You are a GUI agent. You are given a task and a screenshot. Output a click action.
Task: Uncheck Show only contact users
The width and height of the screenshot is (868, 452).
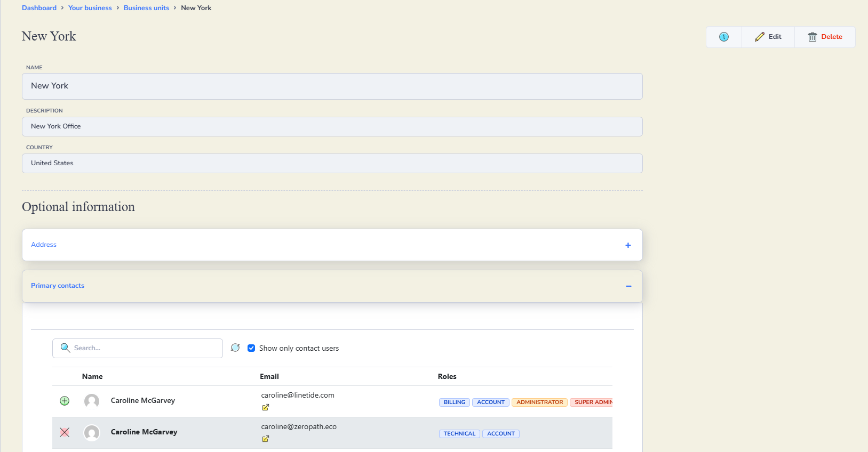coord(251,348)
